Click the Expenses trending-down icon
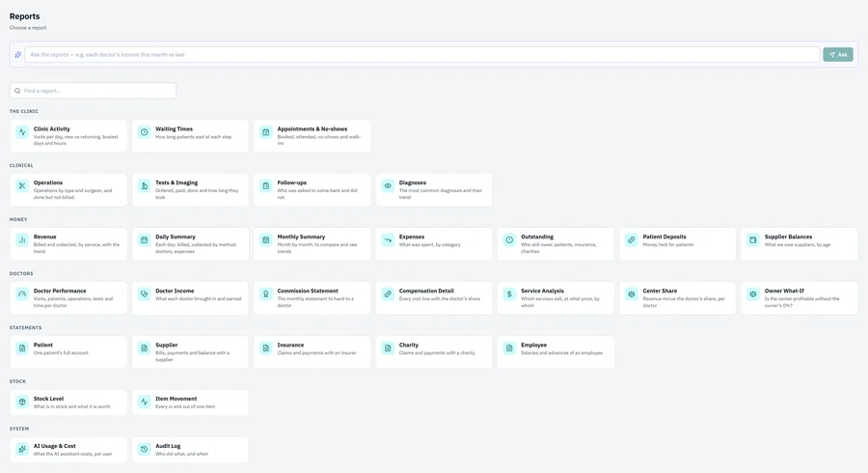868x473 pixels. point(388,239)
